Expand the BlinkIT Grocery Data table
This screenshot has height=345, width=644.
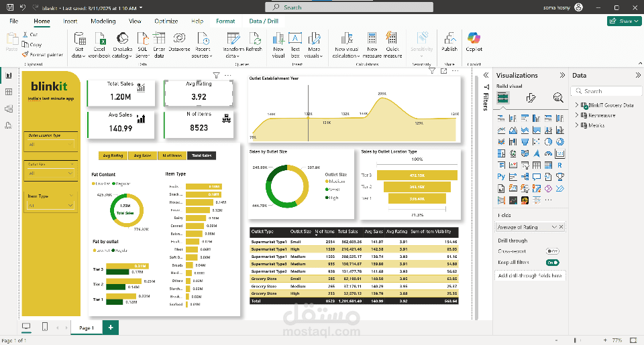[x=577, y=105]
